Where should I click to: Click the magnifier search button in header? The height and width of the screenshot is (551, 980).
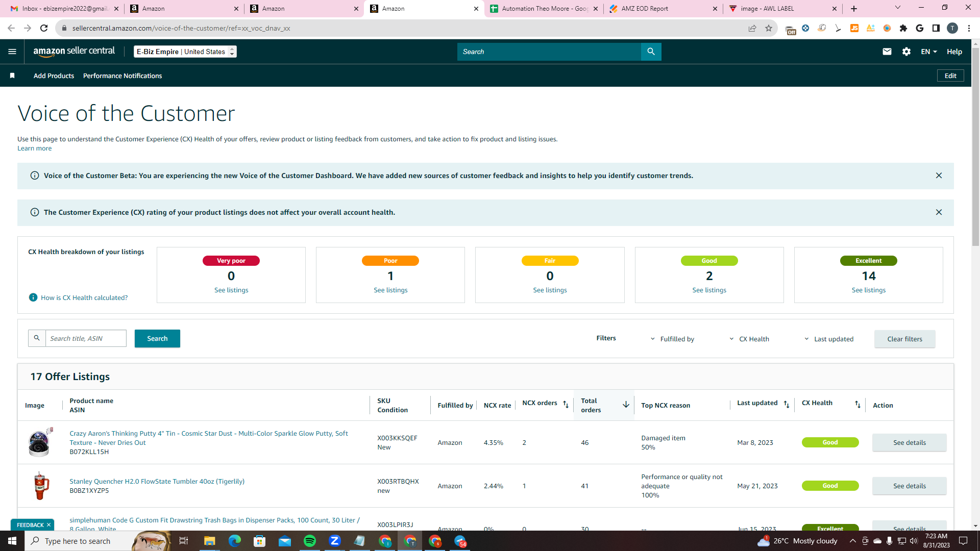coord(651,52)
